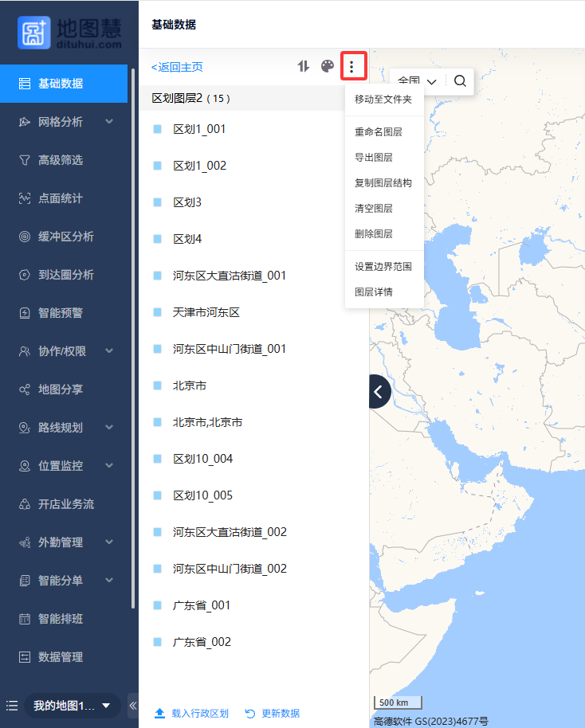Open 地图分享 in the sidebar
The height and width of the screenshot is (728, 585).
pyautogui.click(x=61, y=389)
